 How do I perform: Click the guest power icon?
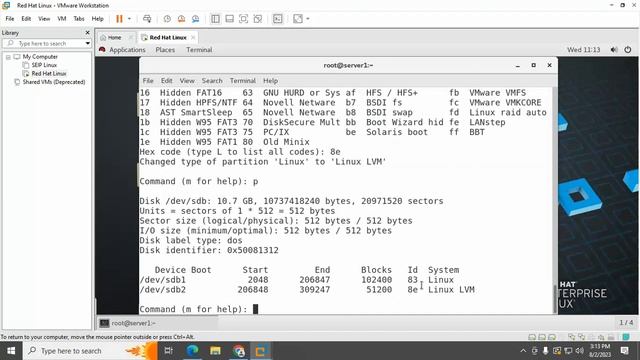click(628, 50)
